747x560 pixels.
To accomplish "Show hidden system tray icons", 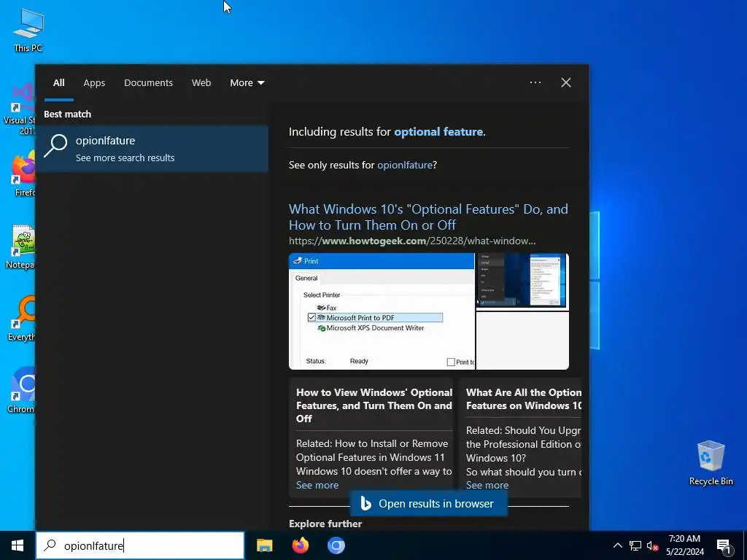I will (617, 545).
